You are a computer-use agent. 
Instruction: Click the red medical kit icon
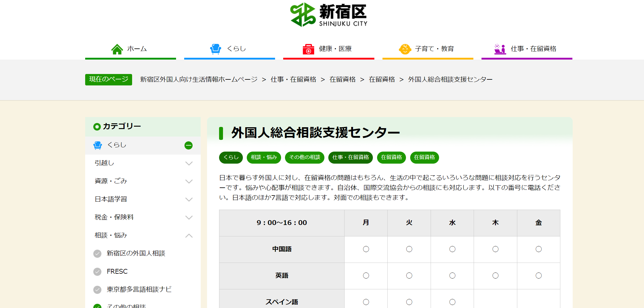pos(308,49)
